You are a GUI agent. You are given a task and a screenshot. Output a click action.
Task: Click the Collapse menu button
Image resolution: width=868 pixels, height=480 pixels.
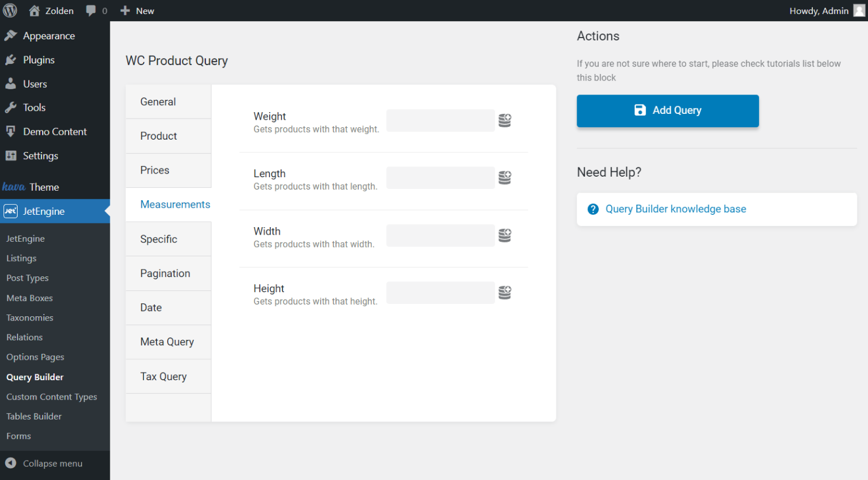point(55,464)
